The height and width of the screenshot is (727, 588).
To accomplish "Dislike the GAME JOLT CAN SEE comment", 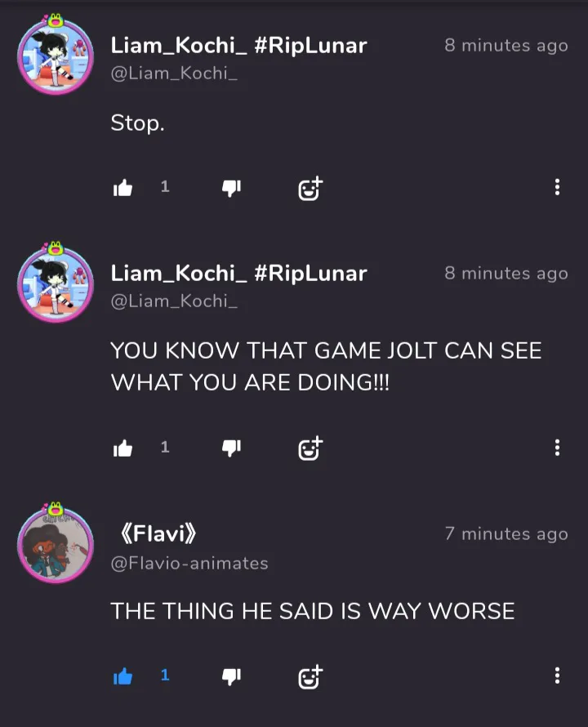I will point(231,448).
